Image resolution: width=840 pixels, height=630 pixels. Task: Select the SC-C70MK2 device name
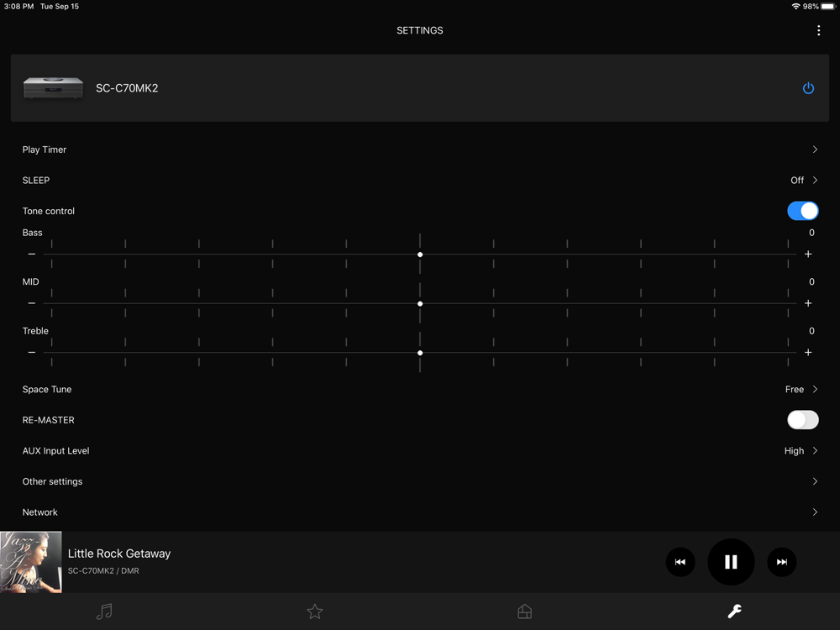point(127,88)
